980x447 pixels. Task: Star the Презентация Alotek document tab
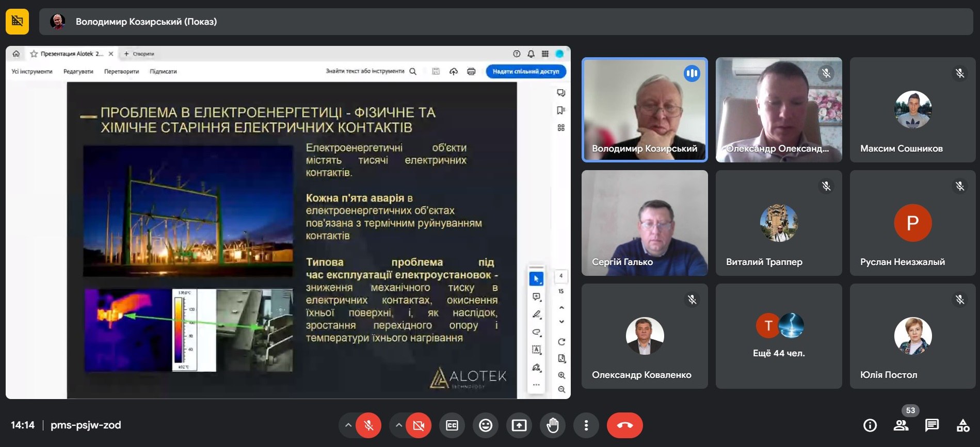[34, 54]
